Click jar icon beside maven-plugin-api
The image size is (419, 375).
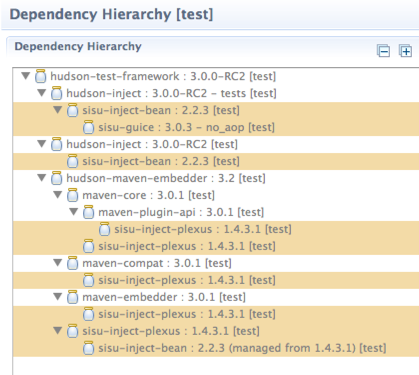pos(88,212)
